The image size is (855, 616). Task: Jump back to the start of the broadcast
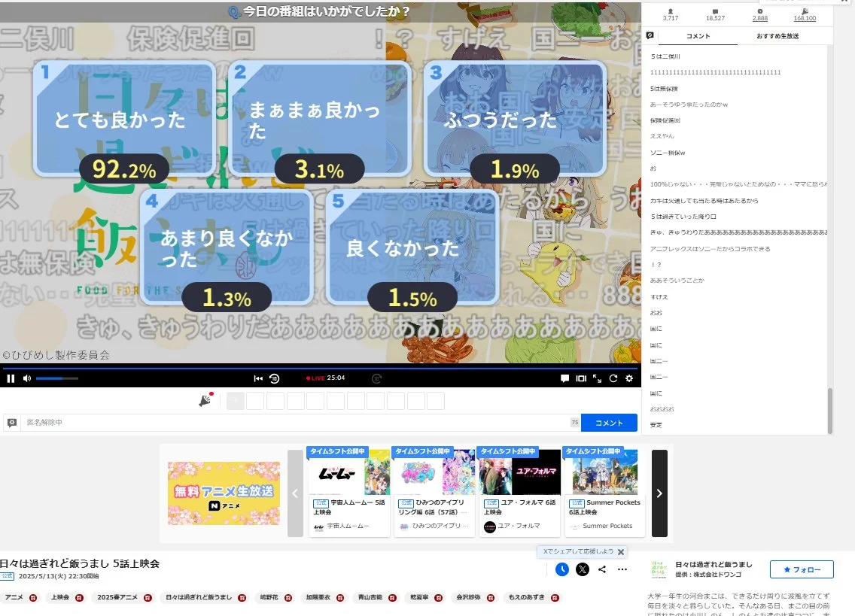pyautogui.click(x=258, y=378)
